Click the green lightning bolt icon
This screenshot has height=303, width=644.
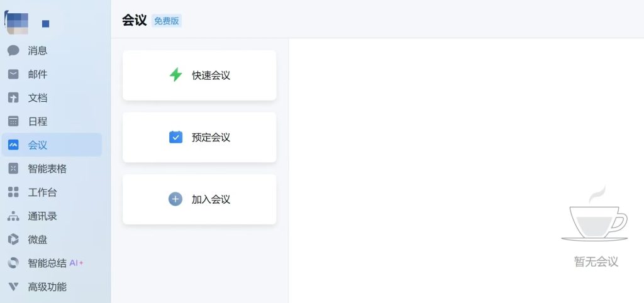click(175, 75)
